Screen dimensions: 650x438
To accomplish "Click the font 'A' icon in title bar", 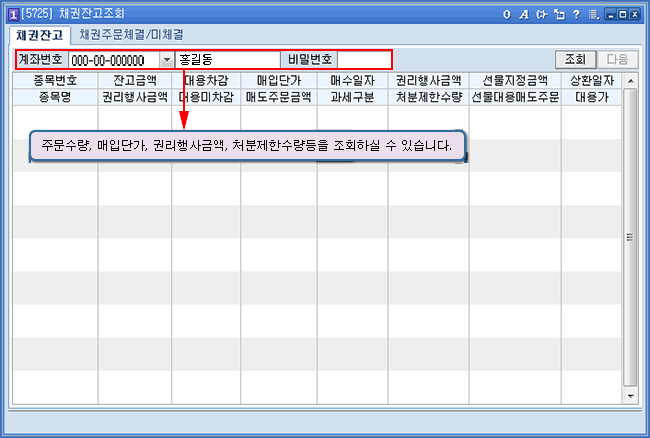I will point(523,15).
